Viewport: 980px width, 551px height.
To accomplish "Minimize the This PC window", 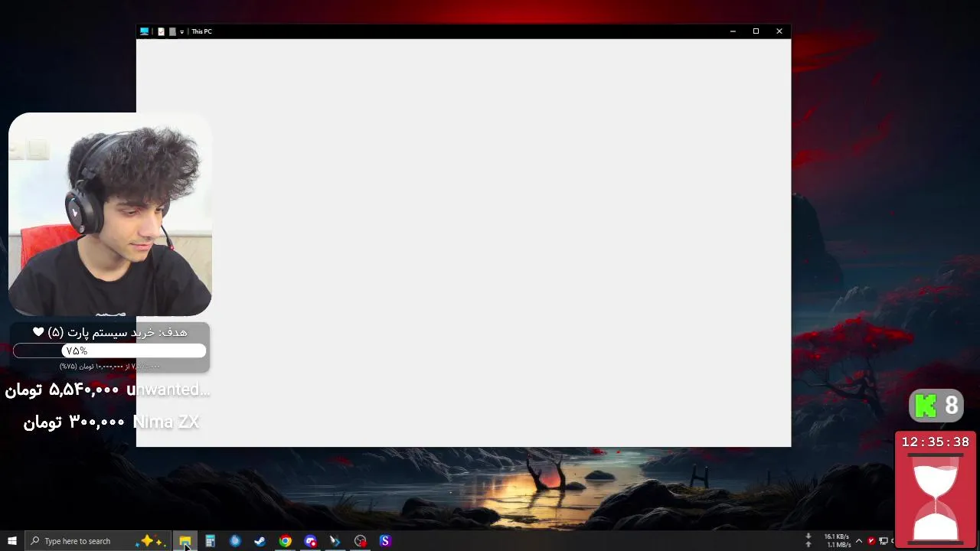I will pos(733,31).
